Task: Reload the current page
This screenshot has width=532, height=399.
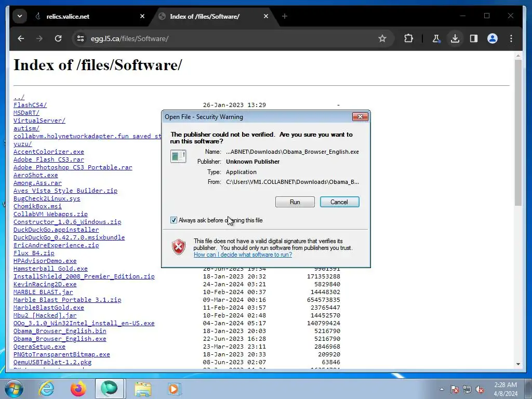Action: (58, 38)
